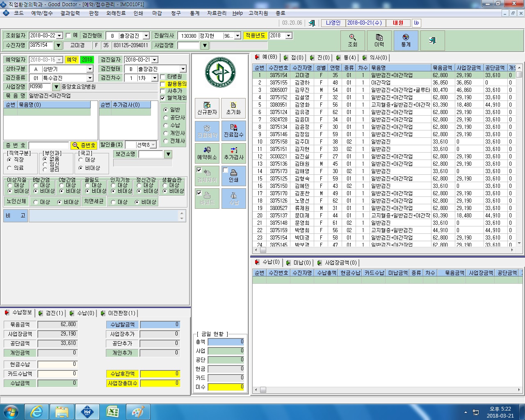Click the 조회 search magnifier button
Image resolution: width=525 pixels, height=420 pixels.
(x=353, y=40)
